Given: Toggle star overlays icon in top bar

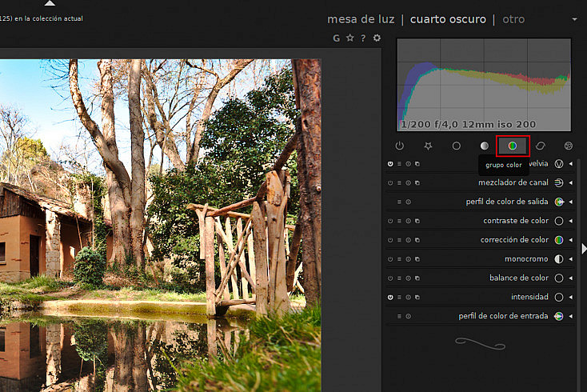Looking at the screenshot, I should (350, 38).
